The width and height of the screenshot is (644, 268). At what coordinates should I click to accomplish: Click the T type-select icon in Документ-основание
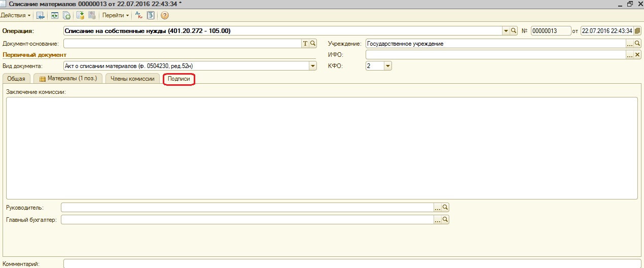(305, 44)
